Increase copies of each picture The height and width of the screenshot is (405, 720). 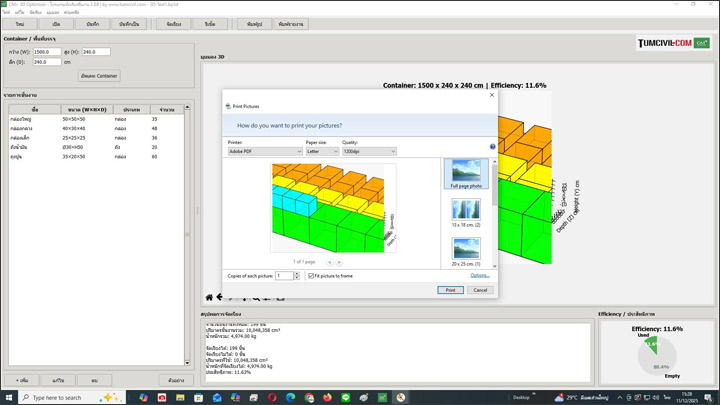pyautogui.click(x=297, y=274)
